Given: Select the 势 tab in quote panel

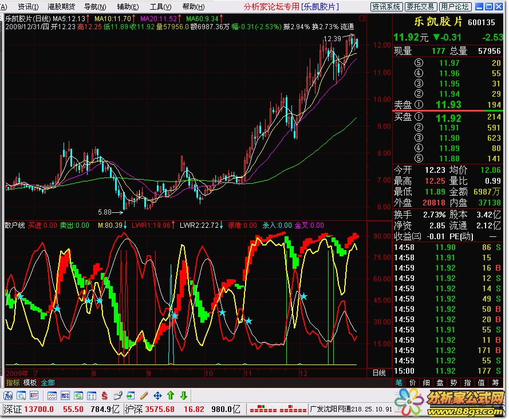Looking at the screenshot, I should pyautogui.click(x=453, y=383).
